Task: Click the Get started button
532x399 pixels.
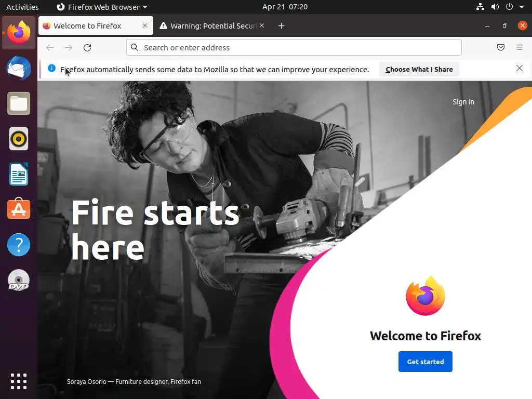Action: (x=425, y=362)
